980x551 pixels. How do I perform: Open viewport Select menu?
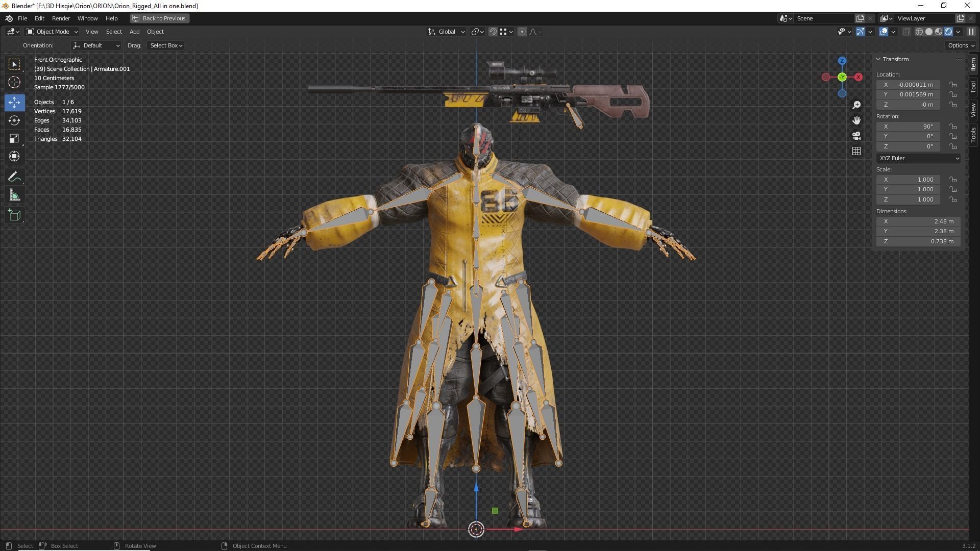(114, 32)
